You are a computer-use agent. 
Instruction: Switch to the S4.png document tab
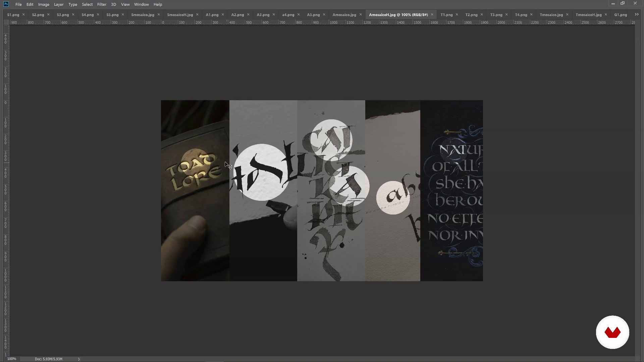[88, 15]
